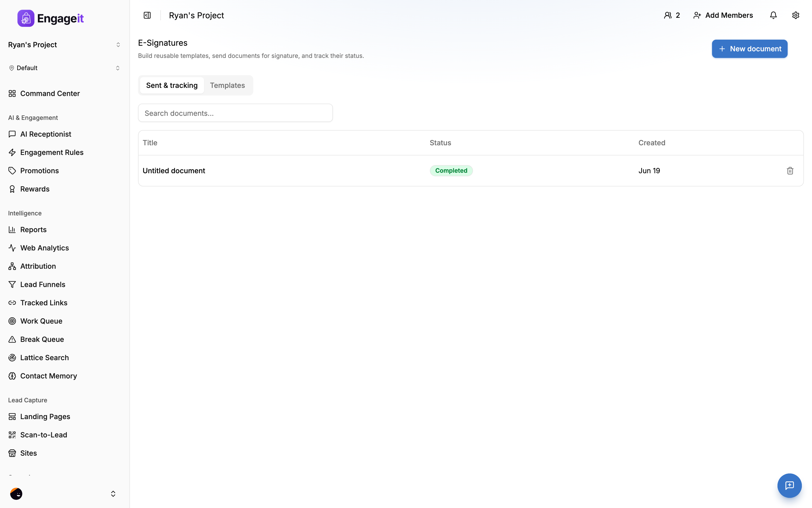Click the Scan-to-Lead QR code icon
Screen dimensions: 812x508
12,435
